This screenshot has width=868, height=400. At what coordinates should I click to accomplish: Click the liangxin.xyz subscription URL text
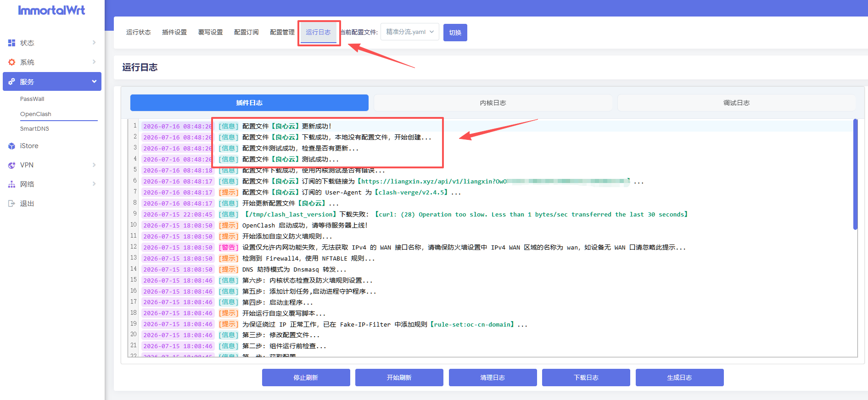point(493,182)
